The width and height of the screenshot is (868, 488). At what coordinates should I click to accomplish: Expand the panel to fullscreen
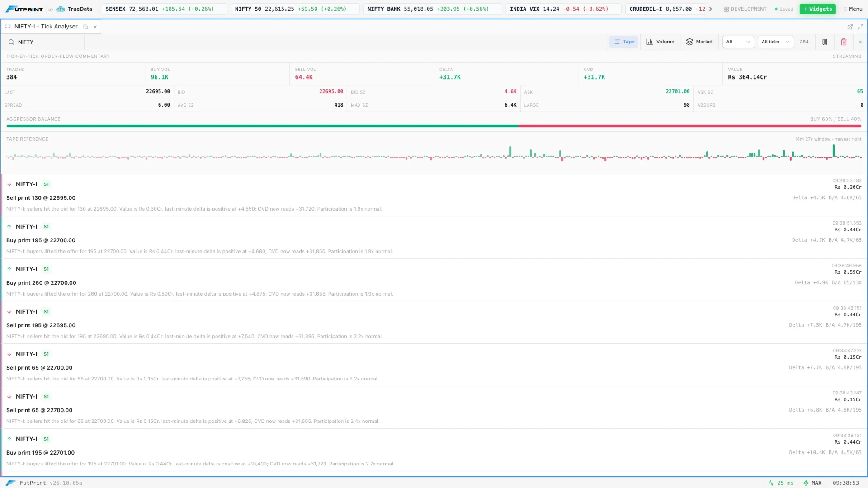coord(860,27)
